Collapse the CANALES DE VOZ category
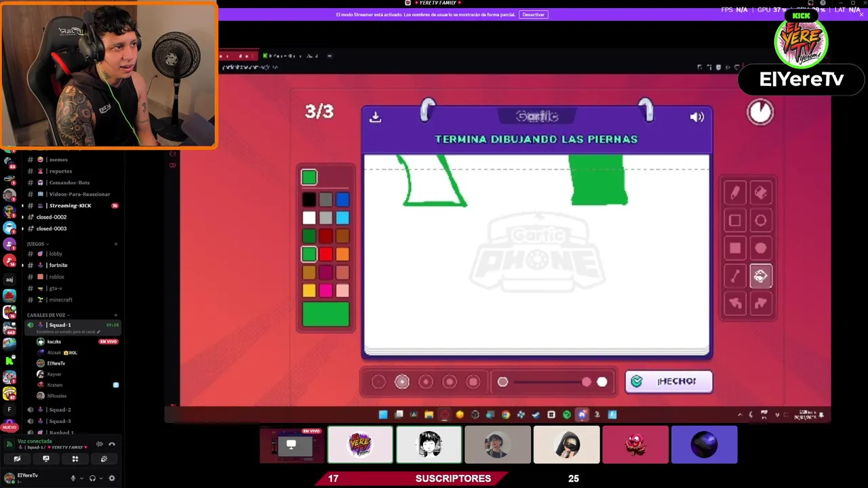This screenshot has width=868, height=488. pos(46,315)
